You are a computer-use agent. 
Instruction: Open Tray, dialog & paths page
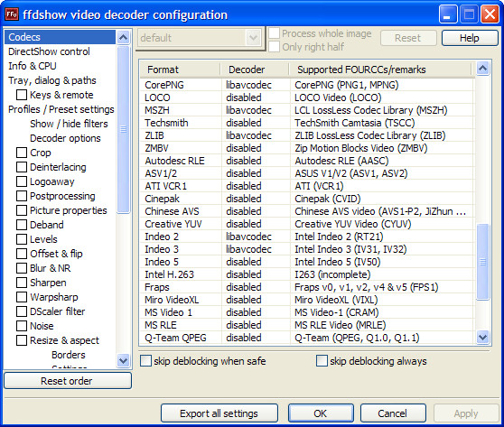tap(52, 80)
